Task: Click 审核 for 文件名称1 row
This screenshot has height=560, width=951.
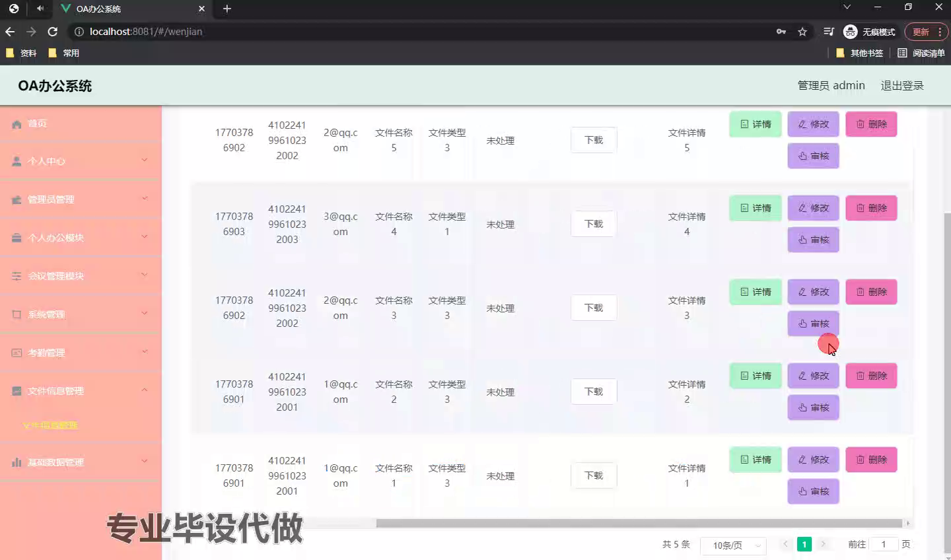Action: pos(813,491)
